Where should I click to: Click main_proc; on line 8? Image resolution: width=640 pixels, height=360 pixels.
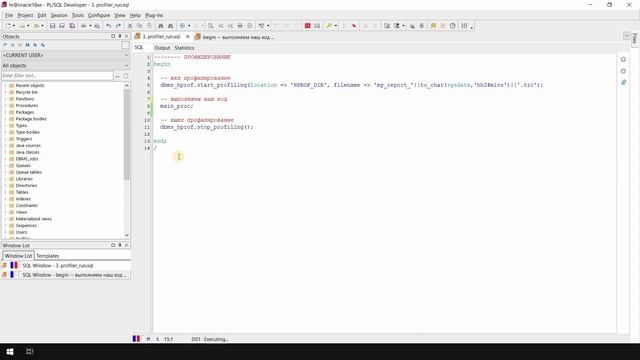176,106
